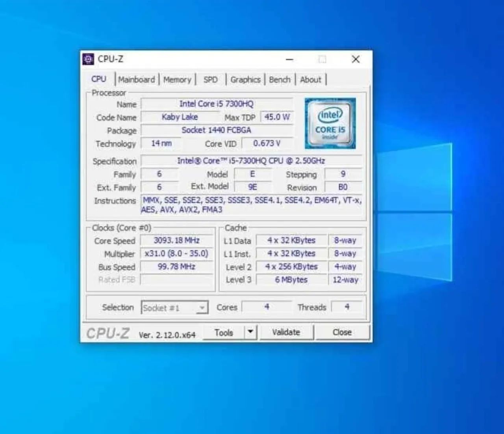
Task: Click the Tools button
Action: click(x=224, y=332)
